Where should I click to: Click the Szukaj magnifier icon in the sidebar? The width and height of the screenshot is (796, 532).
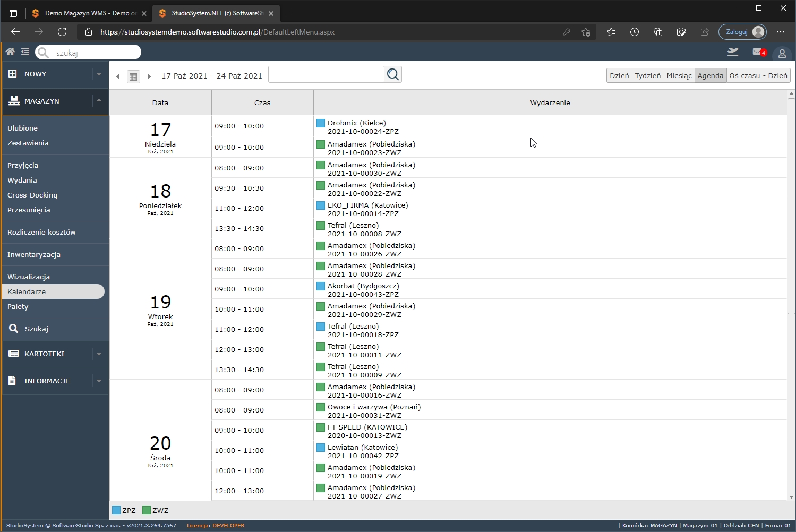click(x=13, y=329)
